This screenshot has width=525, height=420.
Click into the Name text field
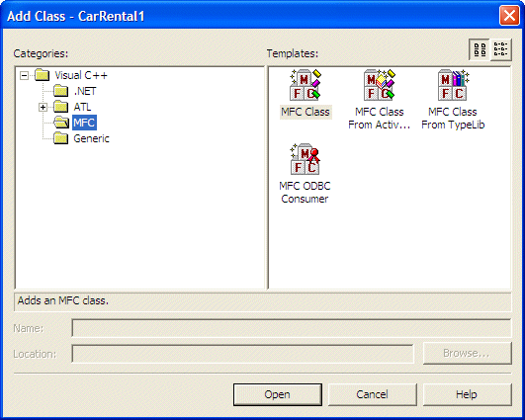[292, 328]
